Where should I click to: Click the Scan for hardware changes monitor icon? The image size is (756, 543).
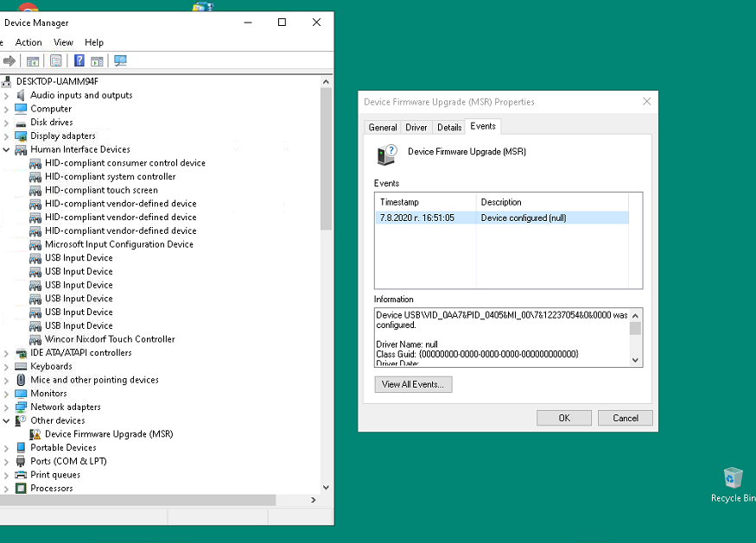pyautogui.click(x=120, y=60)
